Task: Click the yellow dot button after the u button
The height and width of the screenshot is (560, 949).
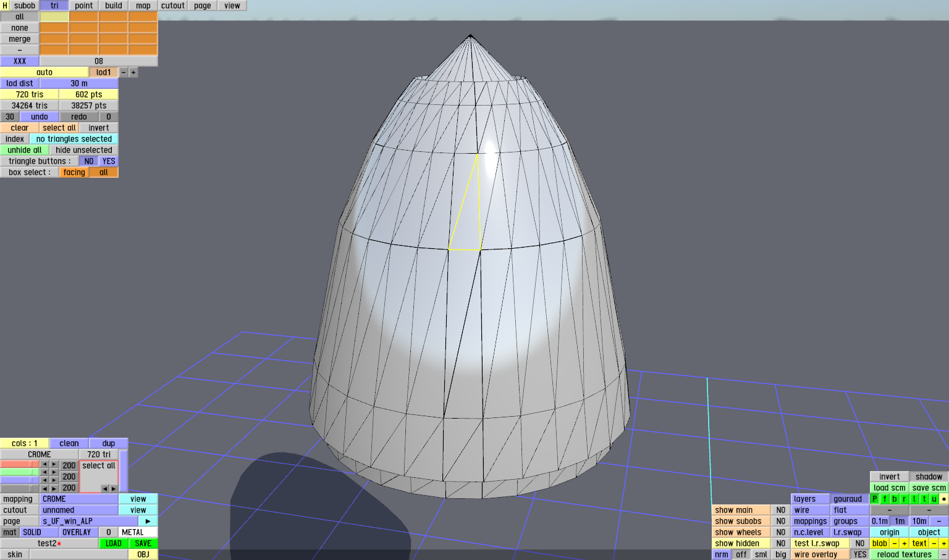Action: pos(944,499)
